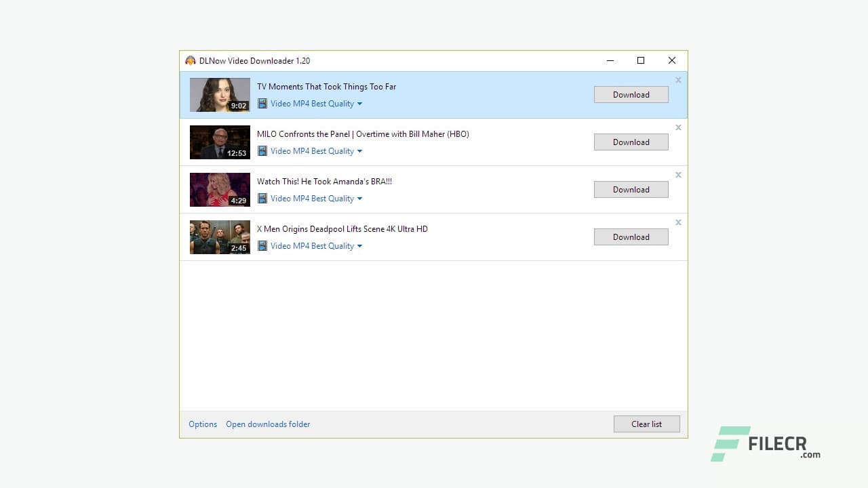Expand quality choices for Amanda's BRA video
This screenshot has width=868, height=488.
360,198
